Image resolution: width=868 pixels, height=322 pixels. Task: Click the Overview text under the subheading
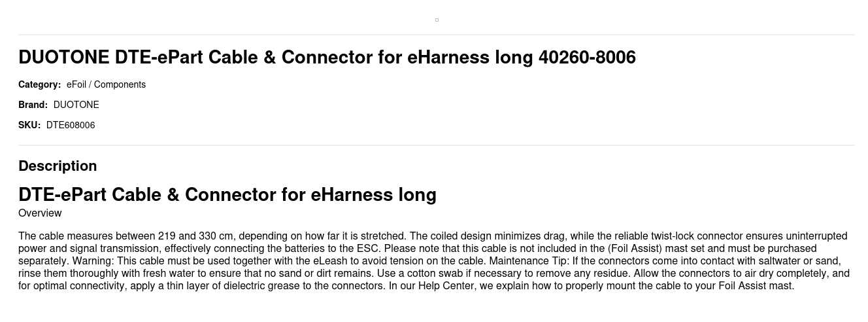pyautogui.click(x=40, y=213)
